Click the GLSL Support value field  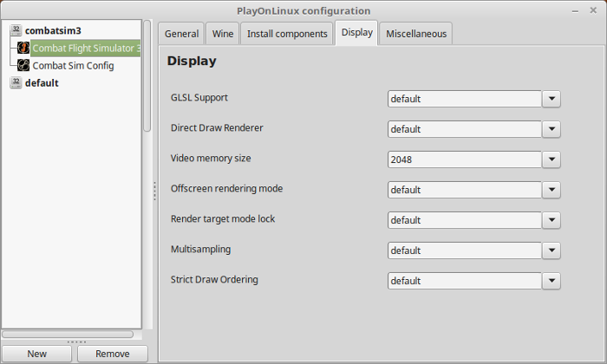465,99
